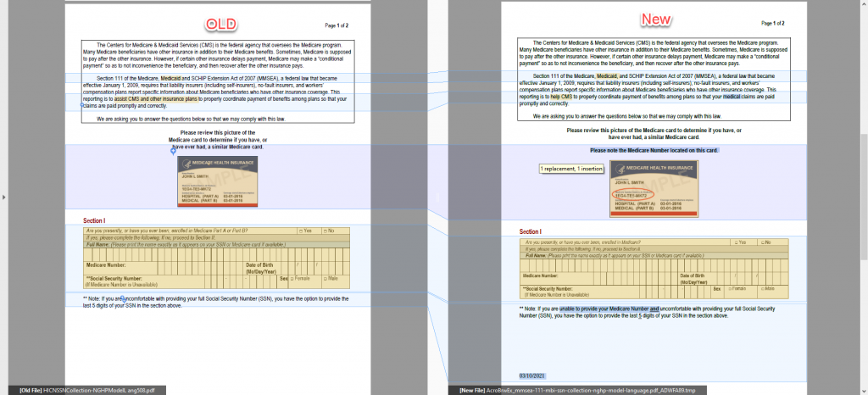Click highlighted 'unable to provide your Medicare Number and'
Image resolution: width=868 pixels, height=395 pixels.
[x=609, y=309]
